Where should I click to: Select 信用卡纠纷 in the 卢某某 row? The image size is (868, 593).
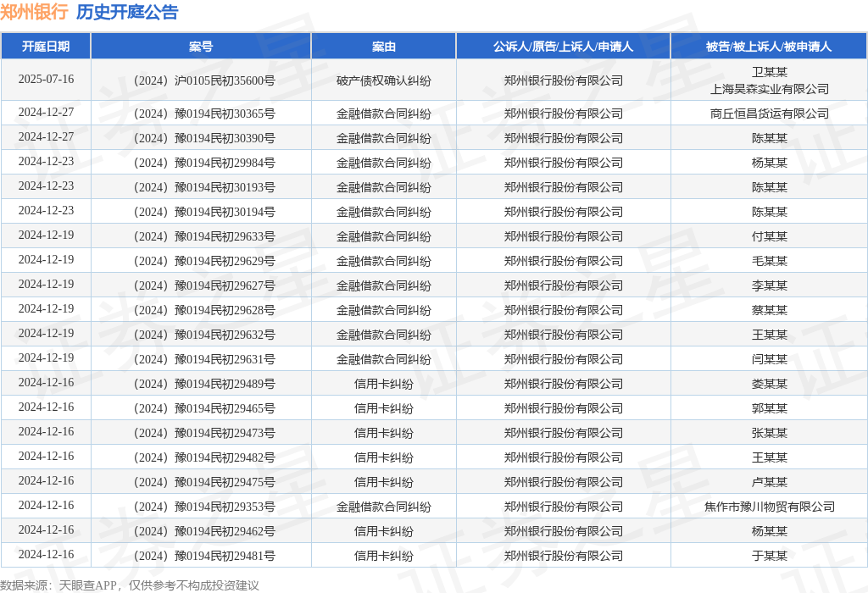384,482
